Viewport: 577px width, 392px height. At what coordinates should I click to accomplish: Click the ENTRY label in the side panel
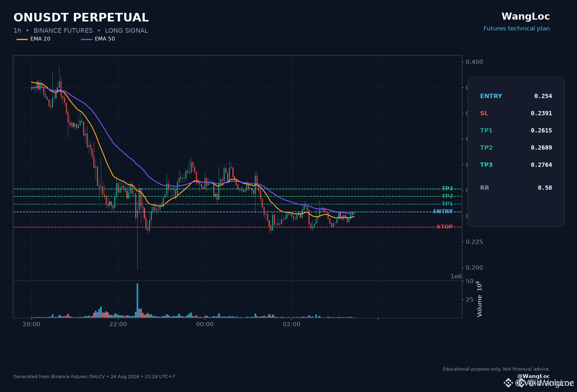[x=491, y=96]
